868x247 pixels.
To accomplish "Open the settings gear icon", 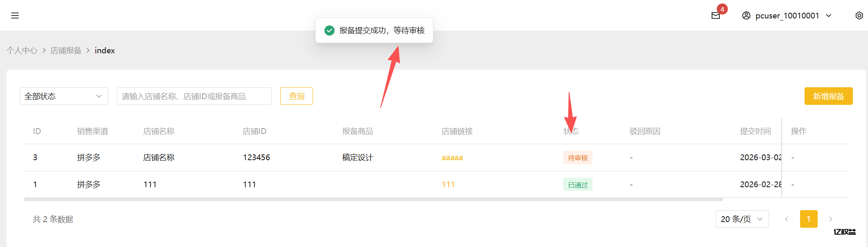I will click(859, 15).
